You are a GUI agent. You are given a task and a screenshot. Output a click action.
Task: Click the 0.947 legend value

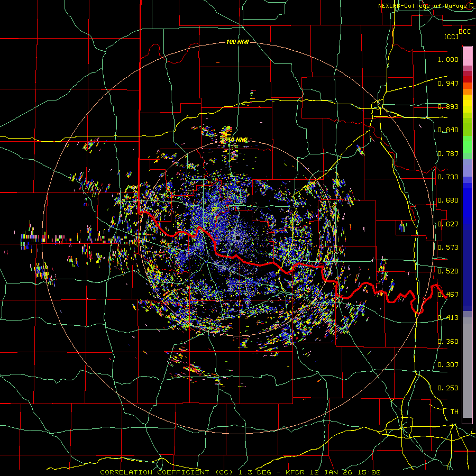click(448, 83)
